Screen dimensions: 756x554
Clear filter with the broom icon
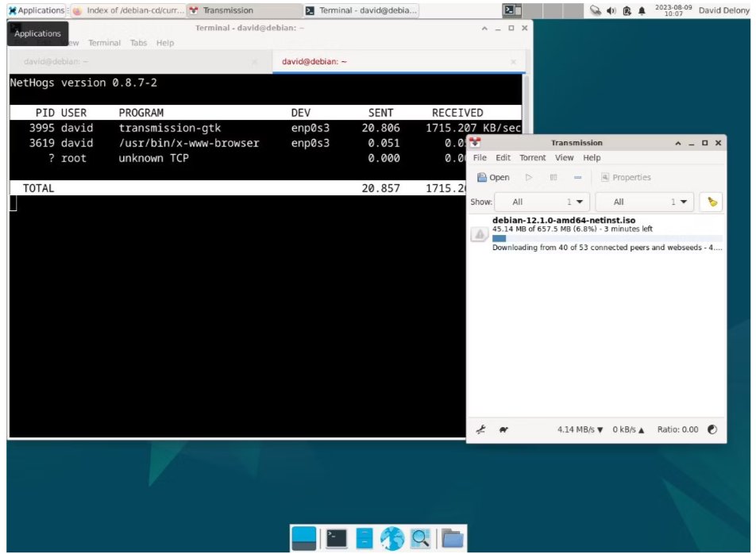point(712,202)
